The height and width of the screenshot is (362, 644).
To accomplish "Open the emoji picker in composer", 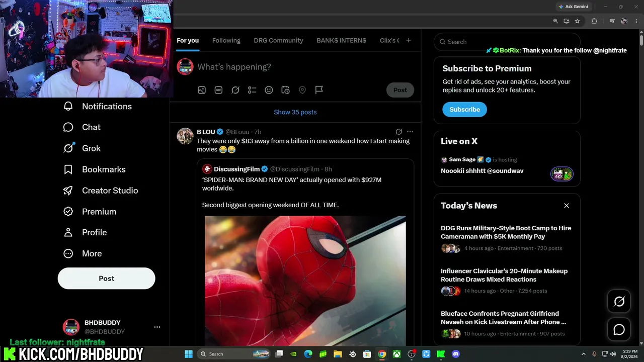I will coord(269,90).
